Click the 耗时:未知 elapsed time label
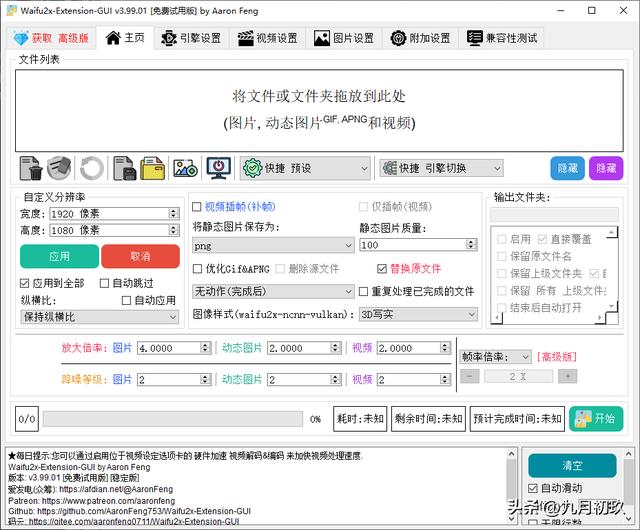 tap(360, 419)
